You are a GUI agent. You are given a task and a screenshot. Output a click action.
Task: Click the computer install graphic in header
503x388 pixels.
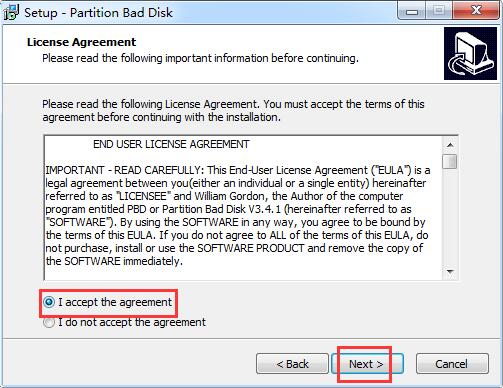[x=470, y=54]
